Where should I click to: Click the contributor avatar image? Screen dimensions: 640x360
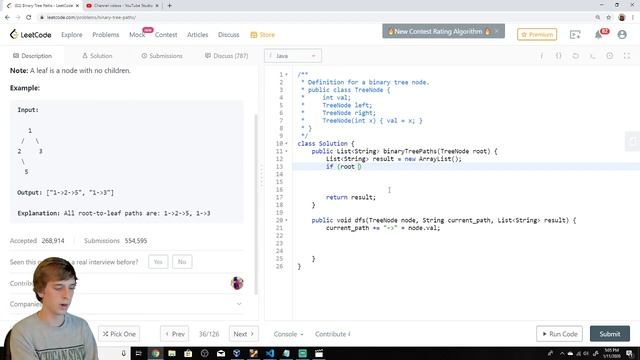tap(237, 283)
